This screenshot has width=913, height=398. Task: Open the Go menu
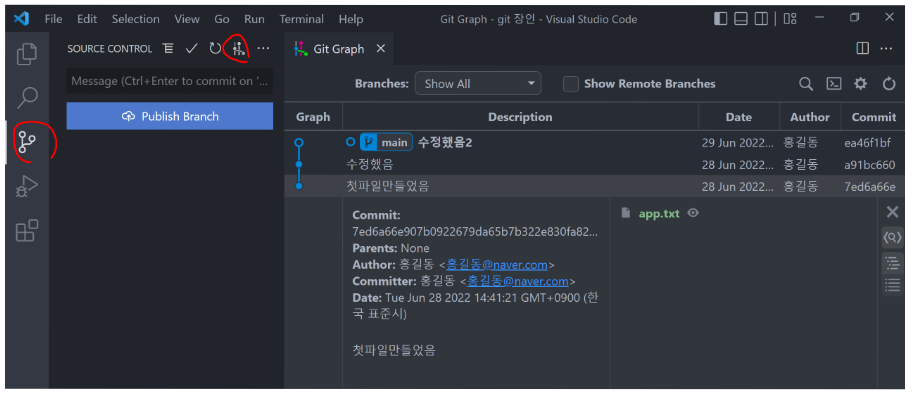[x=222, y=19]
